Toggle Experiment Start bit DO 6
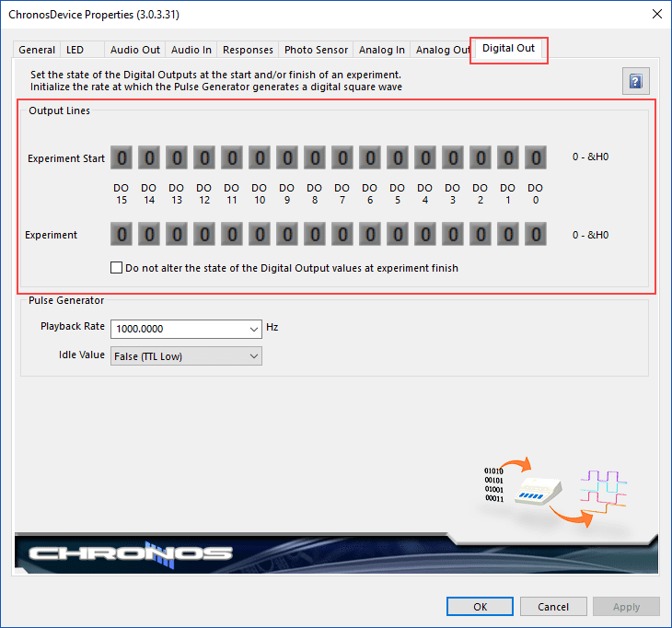672x628 pixels. pyautogui.click(x=370, y=157)
